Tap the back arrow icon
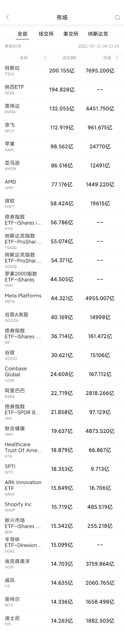 point(7,17)
